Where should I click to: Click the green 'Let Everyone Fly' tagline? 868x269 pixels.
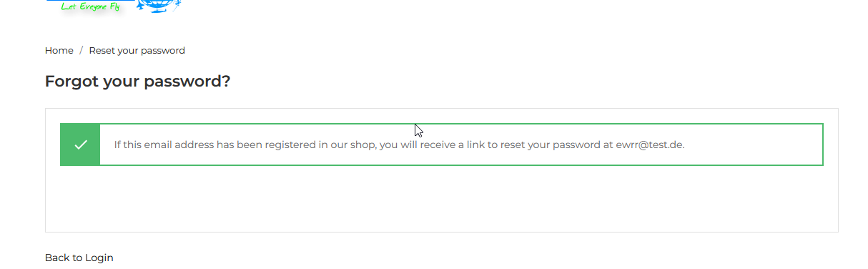coord(89,7)
